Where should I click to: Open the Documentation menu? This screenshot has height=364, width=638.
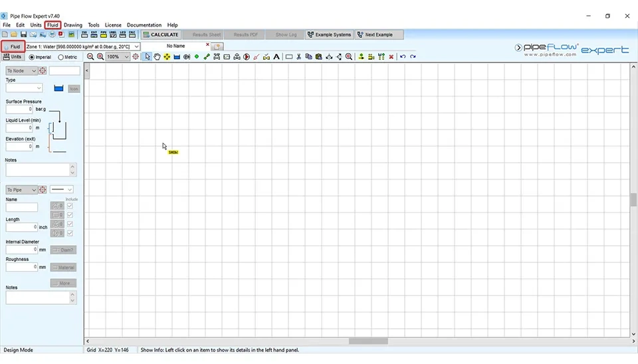[144, 25]
